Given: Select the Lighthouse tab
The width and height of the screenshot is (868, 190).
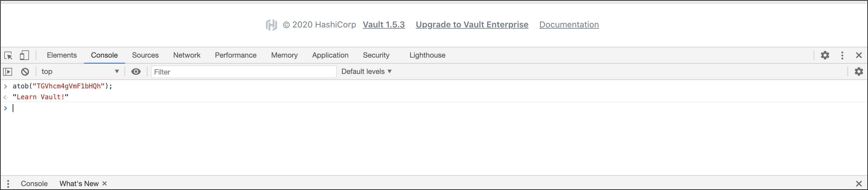Looking at the screenshot, I should (427, 55).
